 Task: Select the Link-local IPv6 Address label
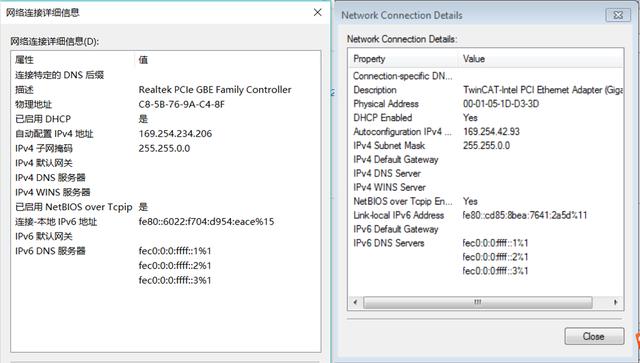click(x=398, y=215)
